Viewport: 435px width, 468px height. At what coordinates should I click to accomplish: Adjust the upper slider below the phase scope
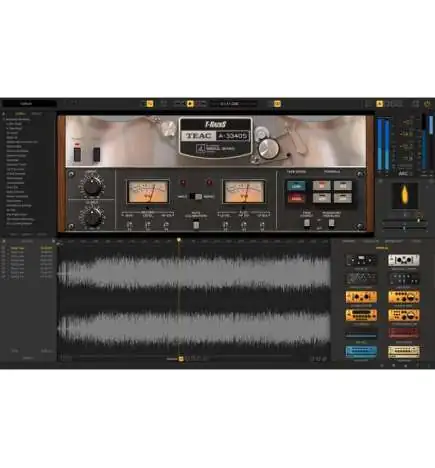[404, 221]
